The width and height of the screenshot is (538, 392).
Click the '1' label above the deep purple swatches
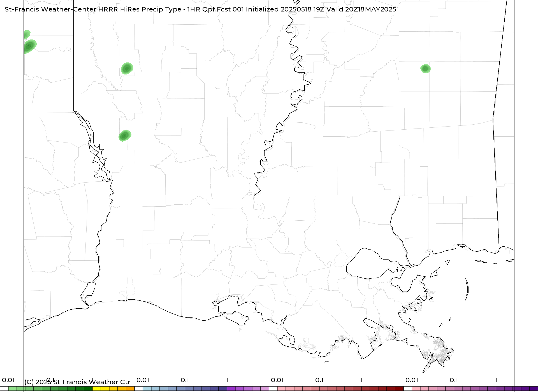tap(496, 380)
